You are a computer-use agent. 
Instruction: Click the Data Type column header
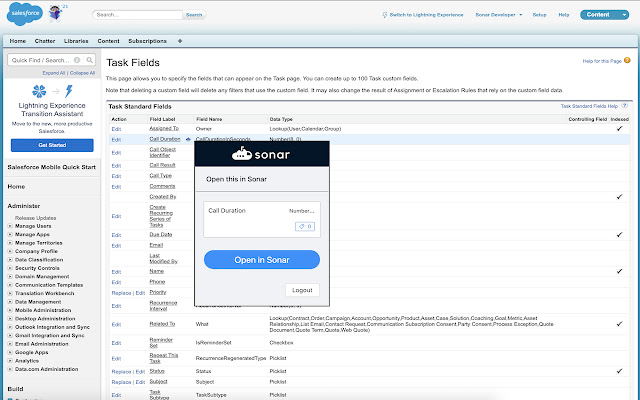click(x=281, y=119)
